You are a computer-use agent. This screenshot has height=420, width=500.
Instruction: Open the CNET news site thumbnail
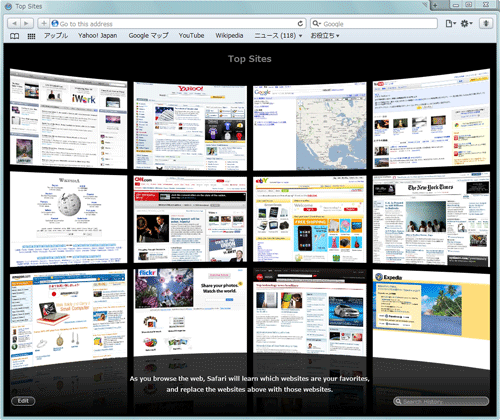[310, 312]
